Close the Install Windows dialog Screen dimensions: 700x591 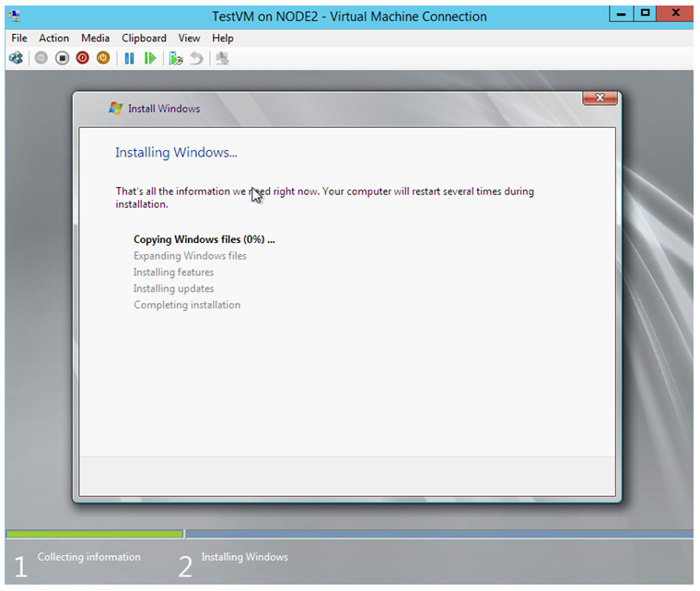[x=600, y=98]
